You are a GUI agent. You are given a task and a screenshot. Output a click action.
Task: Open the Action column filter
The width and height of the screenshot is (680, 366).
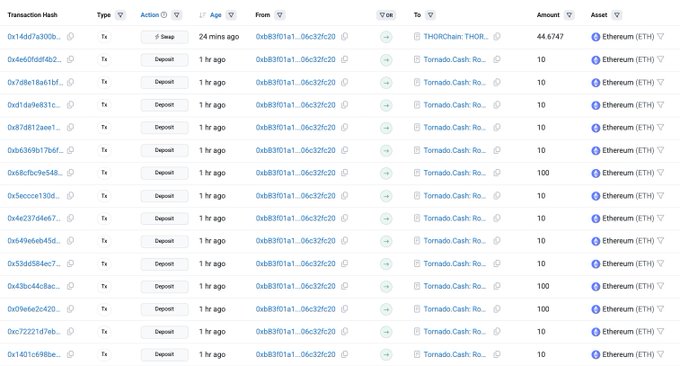pos(177,15)
